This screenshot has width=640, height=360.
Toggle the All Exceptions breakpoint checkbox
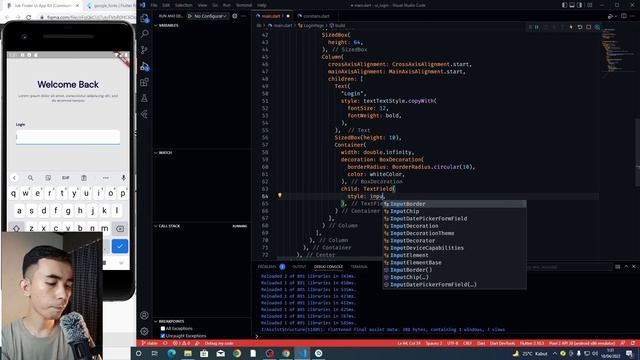163,328
